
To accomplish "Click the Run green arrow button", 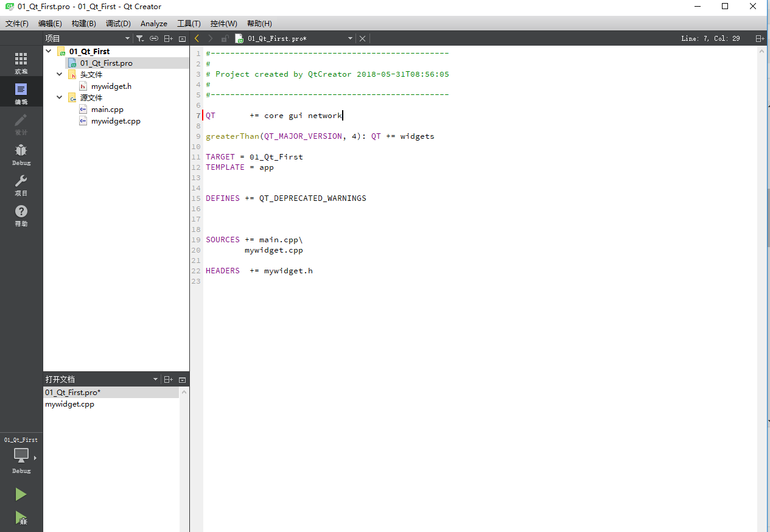I will pos(21,494).
